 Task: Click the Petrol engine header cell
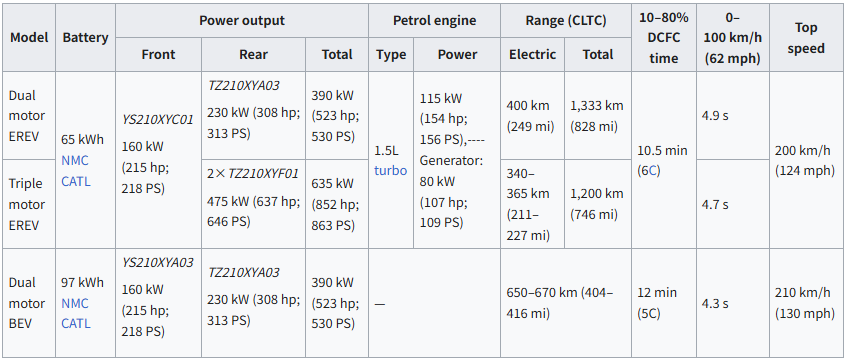(434, 21)
